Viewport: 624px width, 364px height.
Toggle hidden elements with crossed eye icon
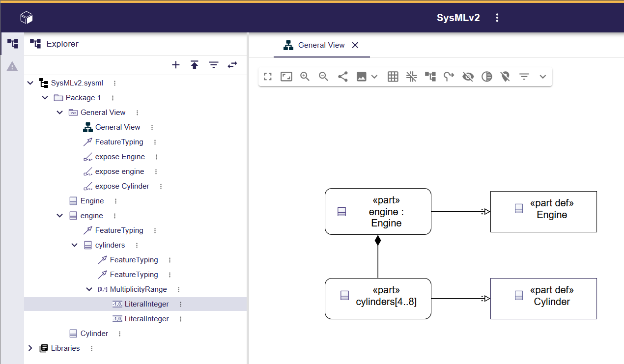tap(468, 77)
